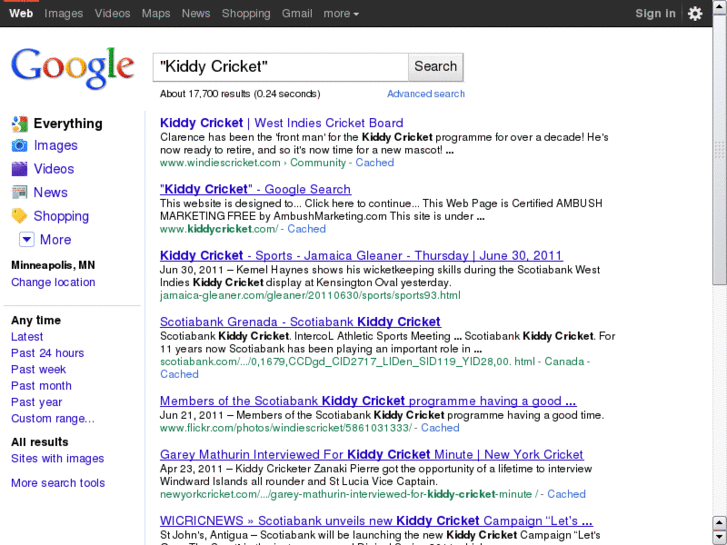Switch to Web in top bar
Image resolution: width=727 pixels, height=545 pixels.
pos(21,13)
